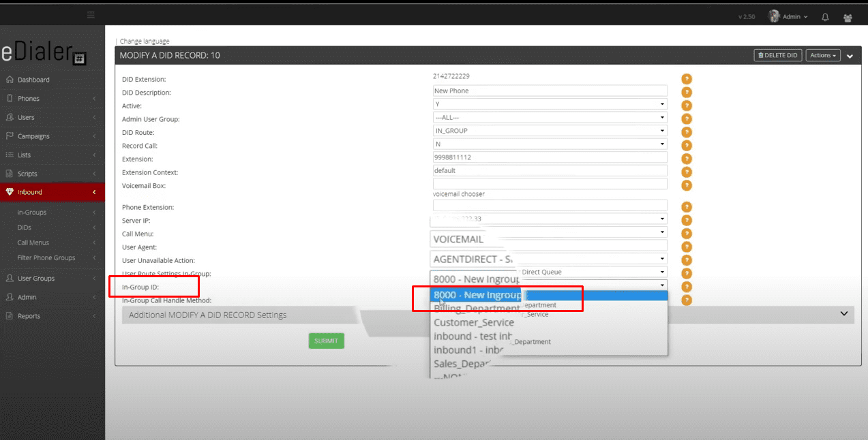Click the help icon for Admin User Group

pyautogui.click(x=687, y=119)
